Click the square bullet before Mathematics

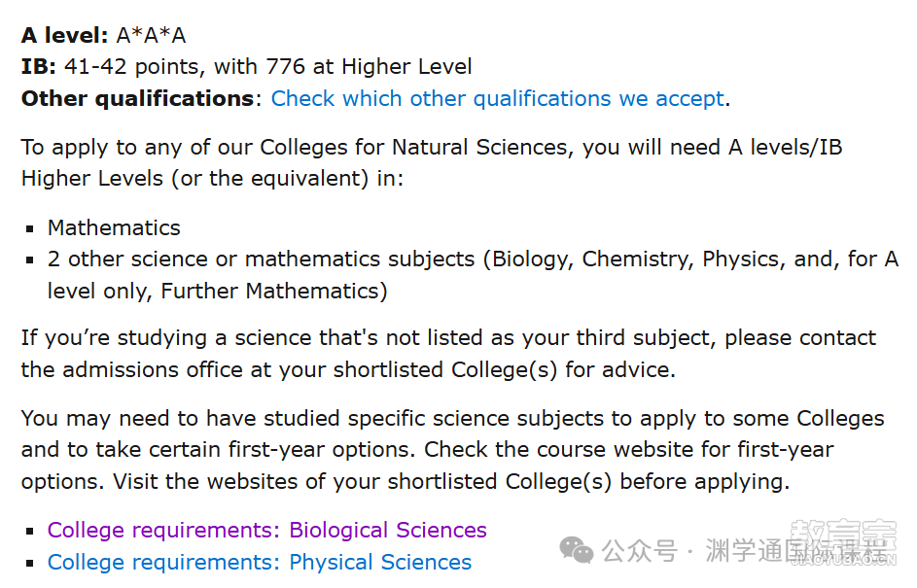pos(30,228)
